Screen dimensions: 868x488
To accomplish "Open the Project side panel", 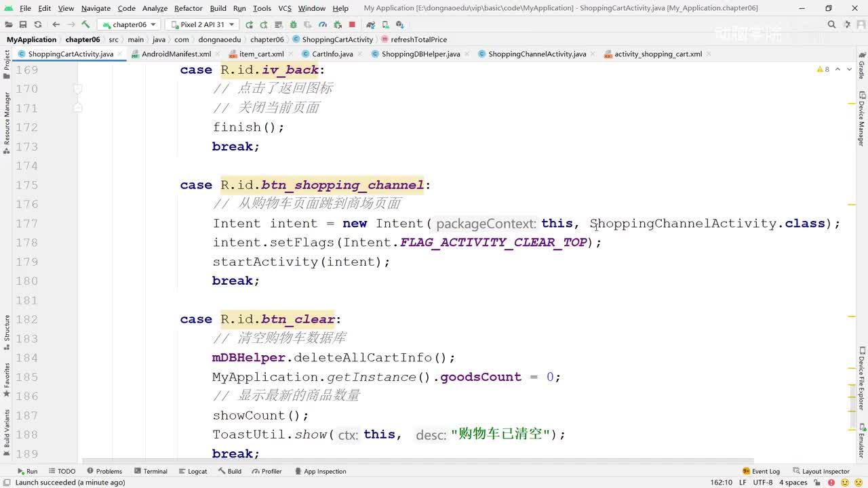I will click(x=7, y=66).
